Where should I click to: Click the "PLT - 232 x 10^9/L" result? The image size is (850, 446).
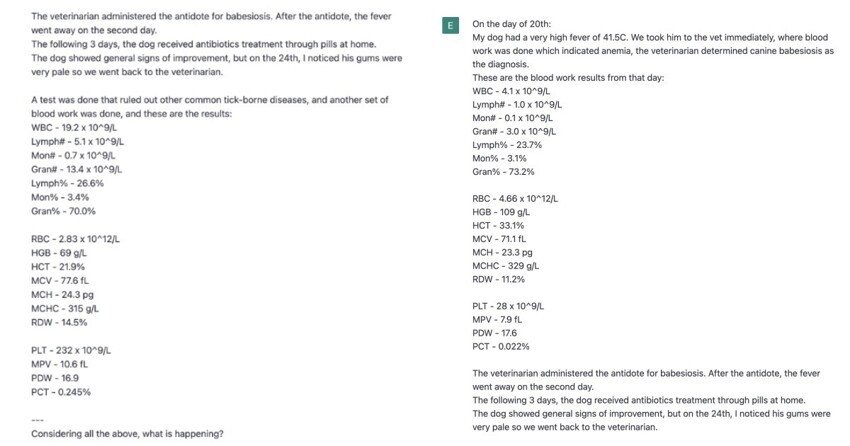[x=71, y=350]
